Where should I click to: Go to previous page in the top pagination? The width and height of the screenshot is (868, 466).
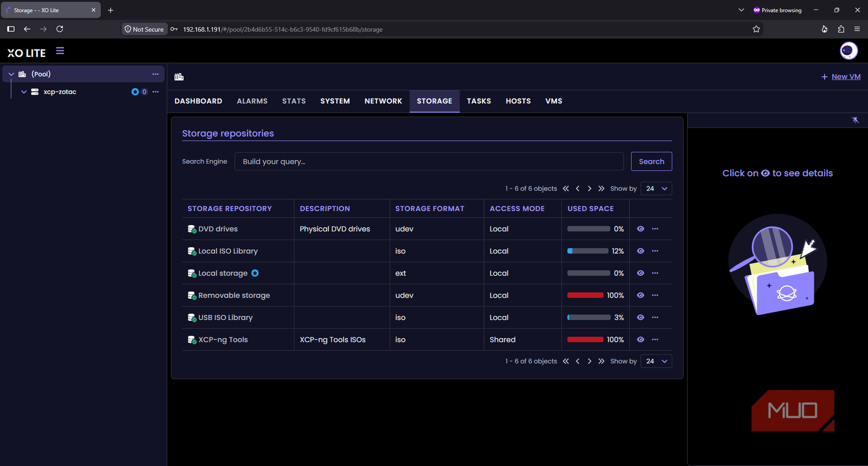pyautogui.click(x=578, y=188)
